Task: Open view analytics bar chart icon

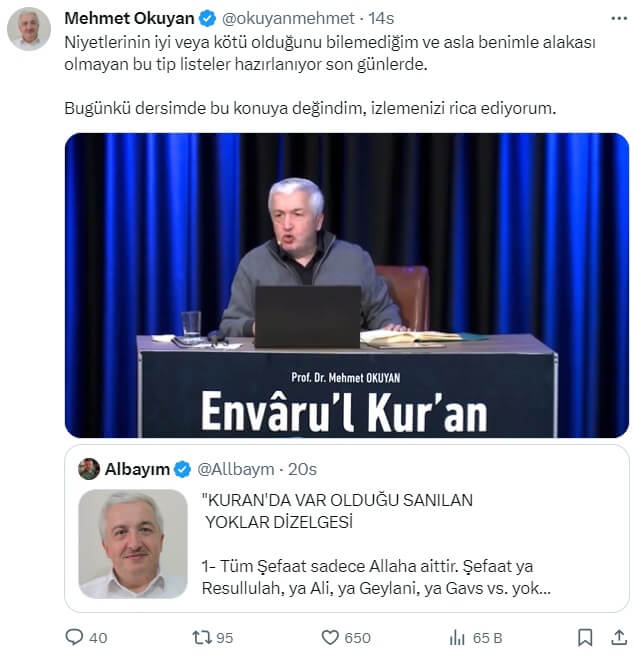Action: point(457,637)
